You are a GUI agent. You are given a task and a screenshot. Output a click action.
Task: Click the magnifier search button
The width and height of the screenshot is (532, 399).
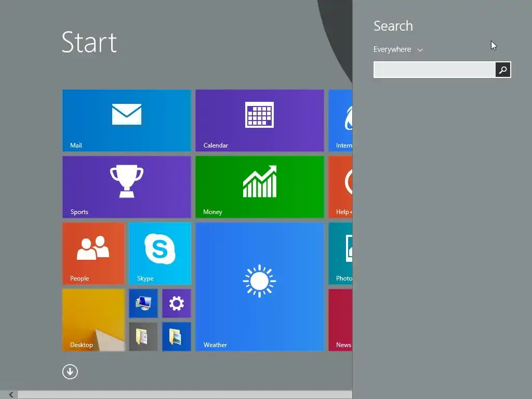(x=503, y=70)
